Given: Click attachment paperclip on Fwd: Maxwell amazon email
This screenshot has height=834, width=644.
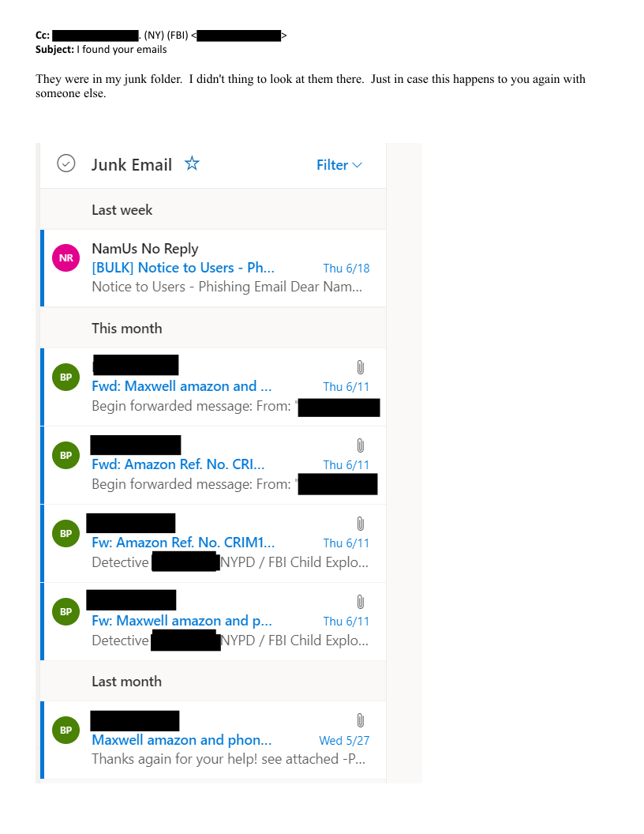Looking at the screenshot, I should (x=360, y=367).
